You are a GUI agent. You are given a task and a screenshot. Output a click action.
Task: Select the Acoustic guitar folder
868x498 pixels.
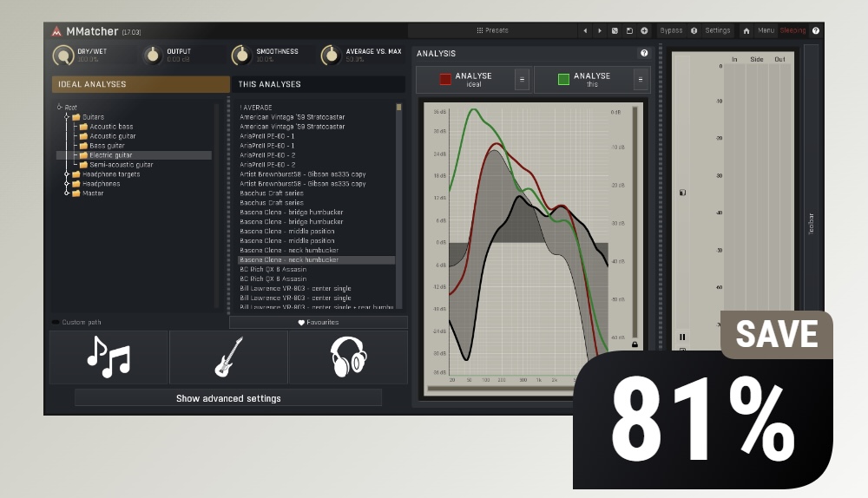point(112,136)
